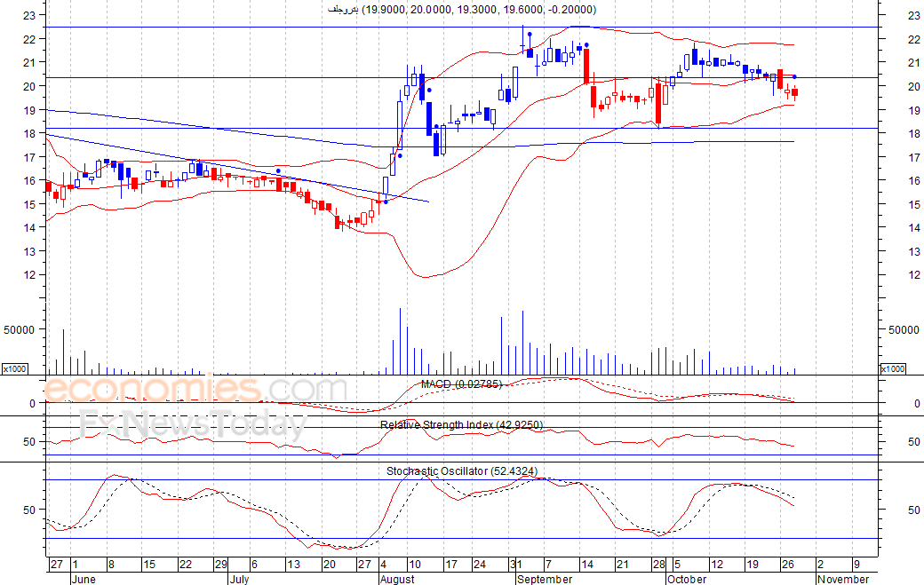
Task: Click date tick 26 in October
Action: pos(788,565)
